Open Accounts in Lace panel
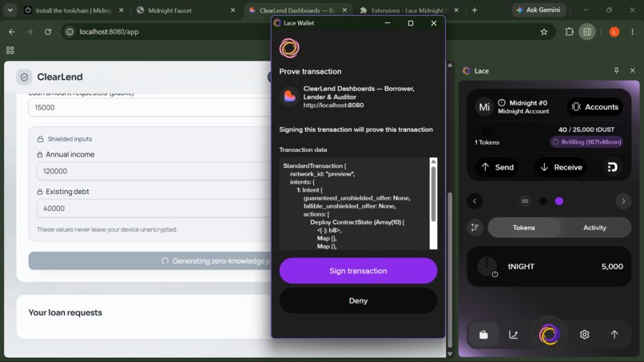Image resolution: width=644 pixels, height=362 pixels. (594, 107)
